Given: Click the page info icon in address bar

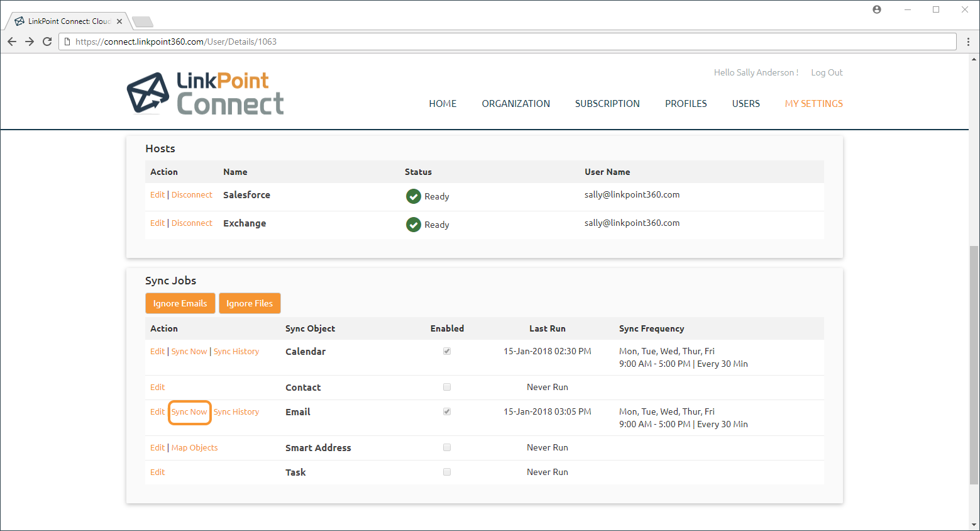Looking at the screenshot, I should (x=67, y=42).
